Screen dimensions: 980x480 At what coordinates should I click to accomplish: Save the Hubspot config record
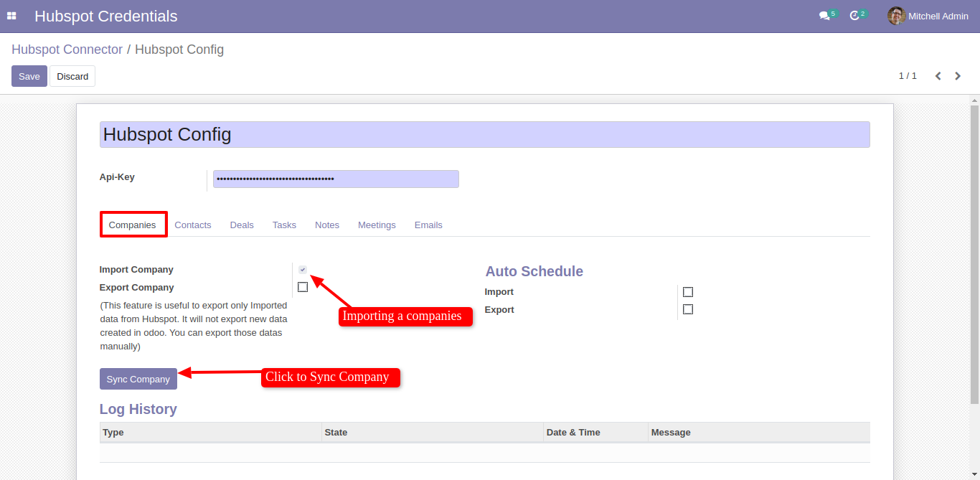pos(29,76)
